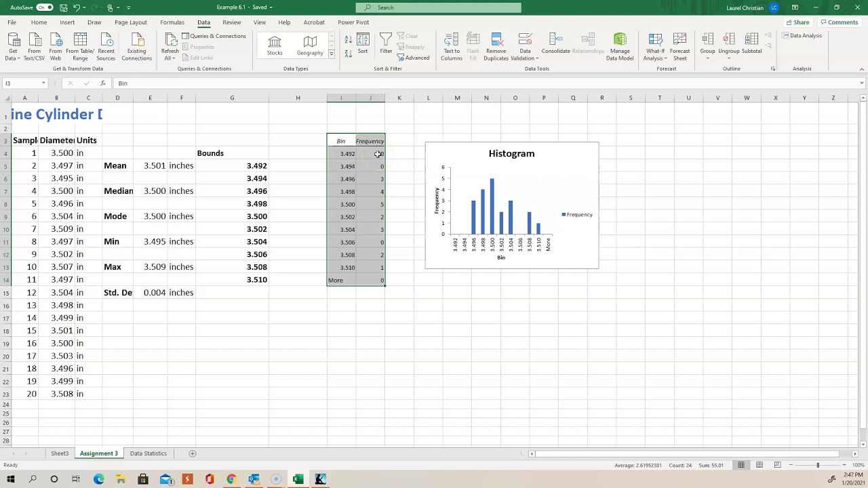Switch to the Formulas tab

(172, 22)
